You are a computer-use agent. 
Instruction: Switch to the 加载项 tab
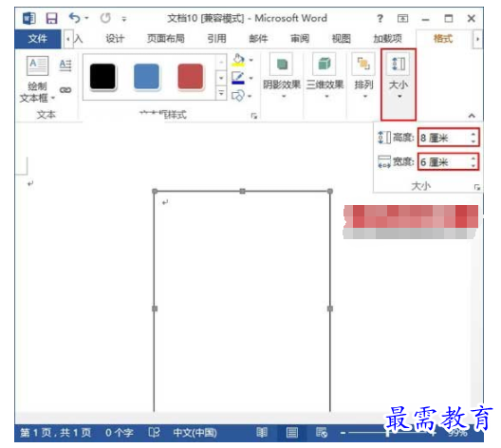(x=387, y=39)
